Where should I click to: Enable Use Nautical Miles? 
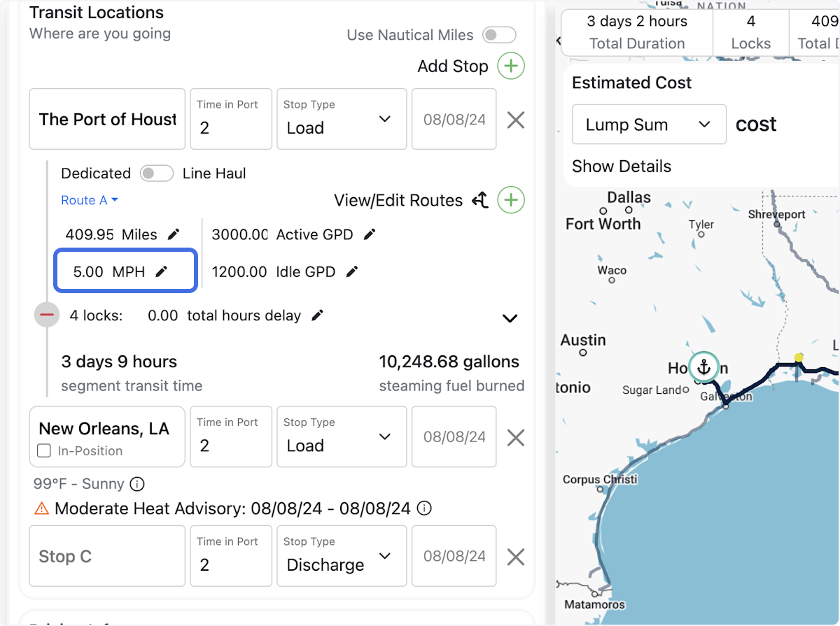[x=499, y=34]
